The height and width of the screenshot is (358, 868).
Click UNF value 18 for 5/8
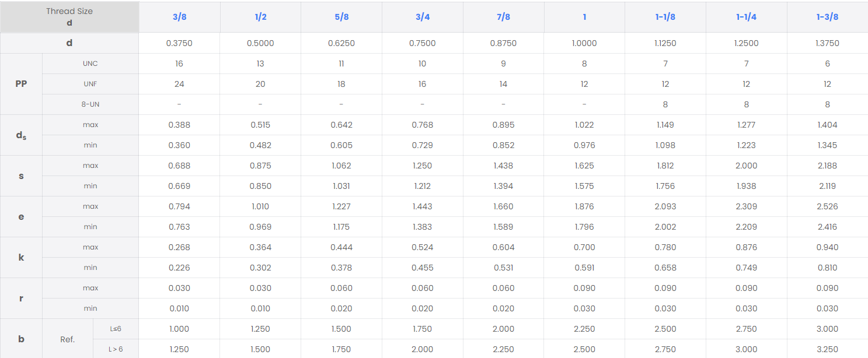coord(341,84)
